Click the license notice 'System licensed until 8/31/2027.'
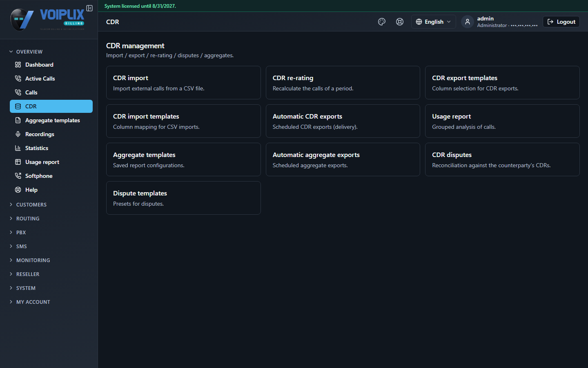Viewport: 588px width, 368px height. 140,6
